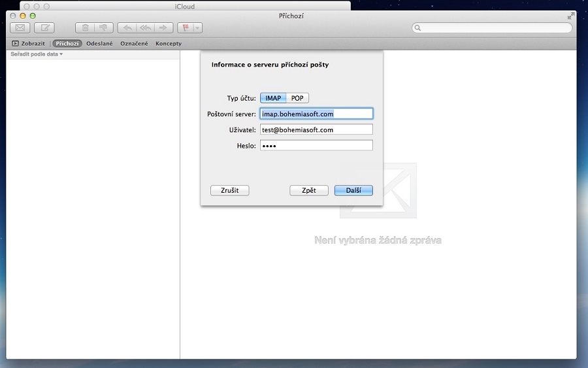Image resolution: width=588 pixels, height=368 pixels.
Task: Compose a new message
Action: tap(44, 27)
